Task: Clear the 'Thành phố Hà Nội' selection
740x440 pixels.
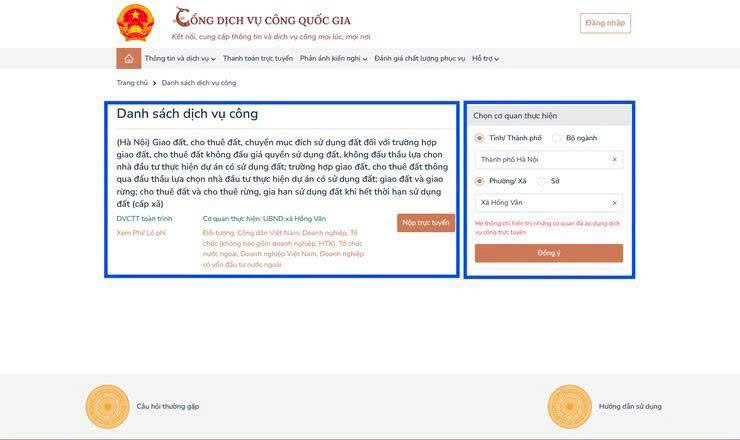Action: 614,160
